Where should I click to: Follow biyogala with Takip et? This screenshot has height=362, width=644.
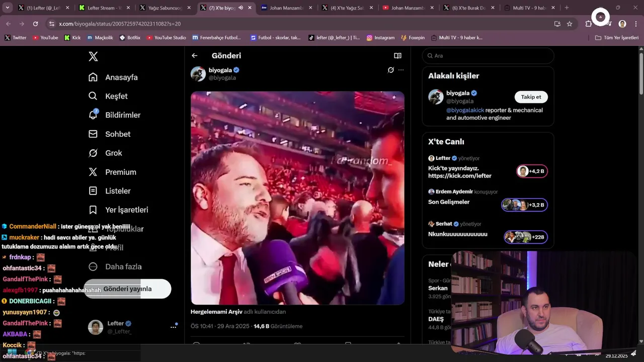tap(531, 97)
